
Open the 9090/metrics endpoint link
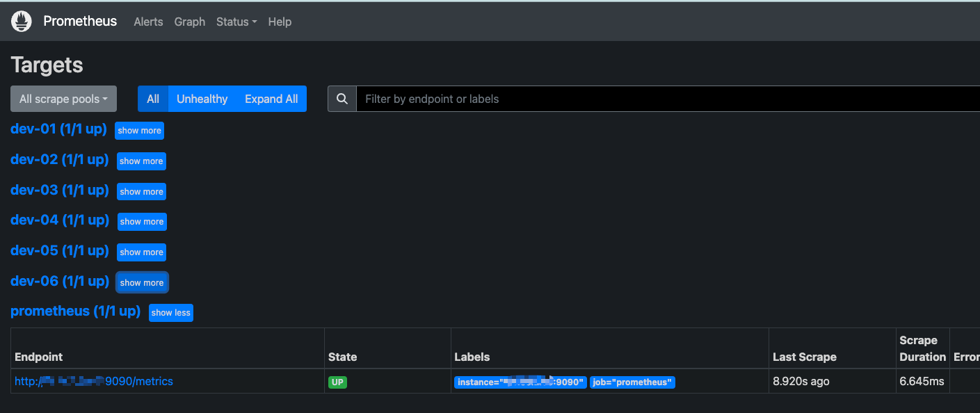tap(94, 381)
